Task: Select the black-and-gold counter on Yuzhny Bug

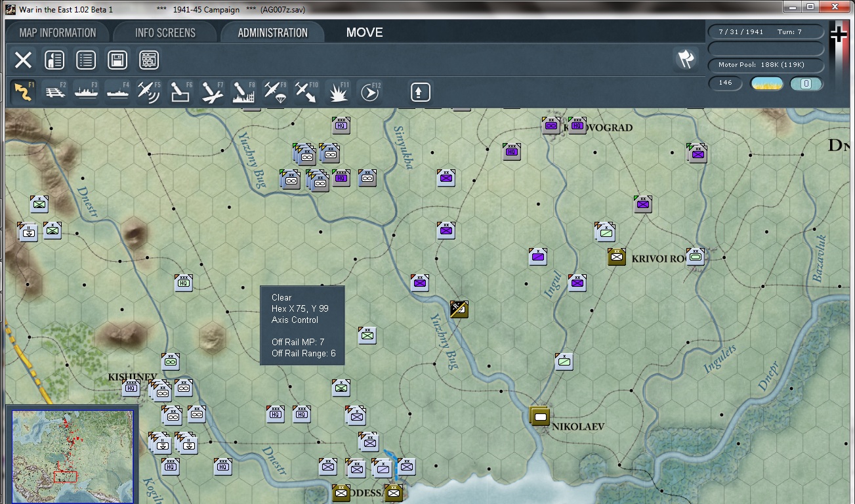Action: (459, 308)
